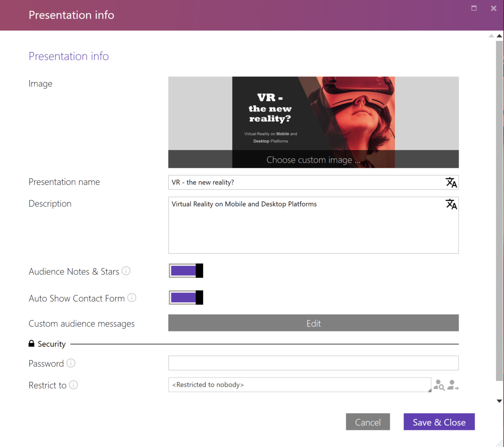Show help info for Auto Show Contact Form

tap(131, 298)
